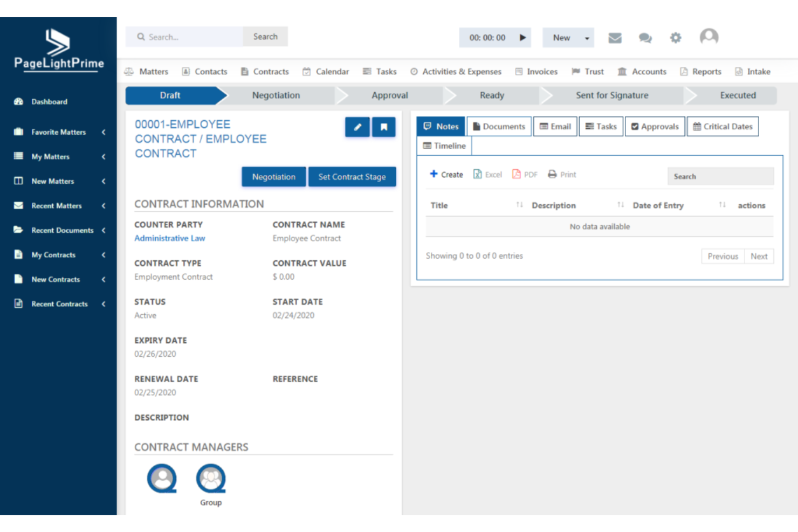
Task: Open Activities & Expenses menu
Action: click(x=456, y=72)
